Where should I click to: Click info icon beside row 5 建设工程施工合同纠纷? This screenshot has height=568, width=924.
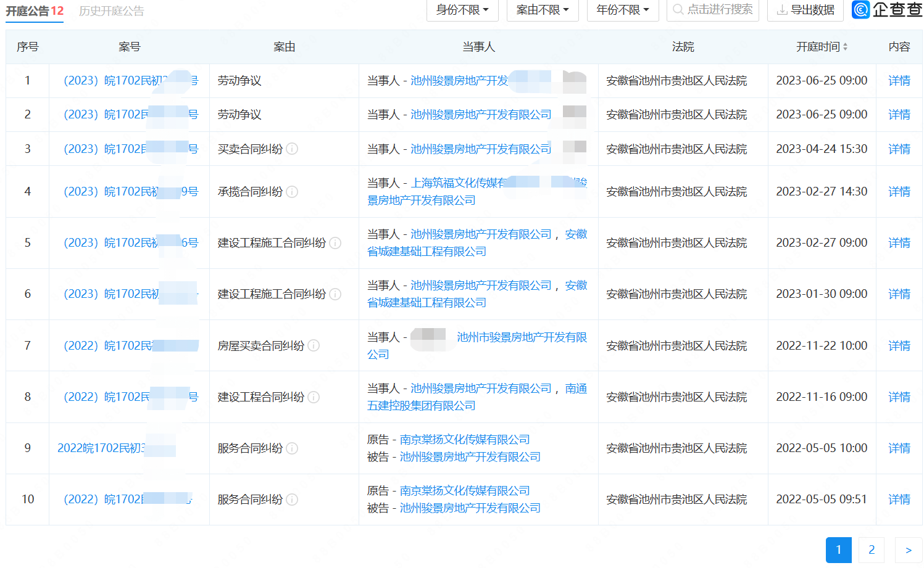[x=335, y=243]
